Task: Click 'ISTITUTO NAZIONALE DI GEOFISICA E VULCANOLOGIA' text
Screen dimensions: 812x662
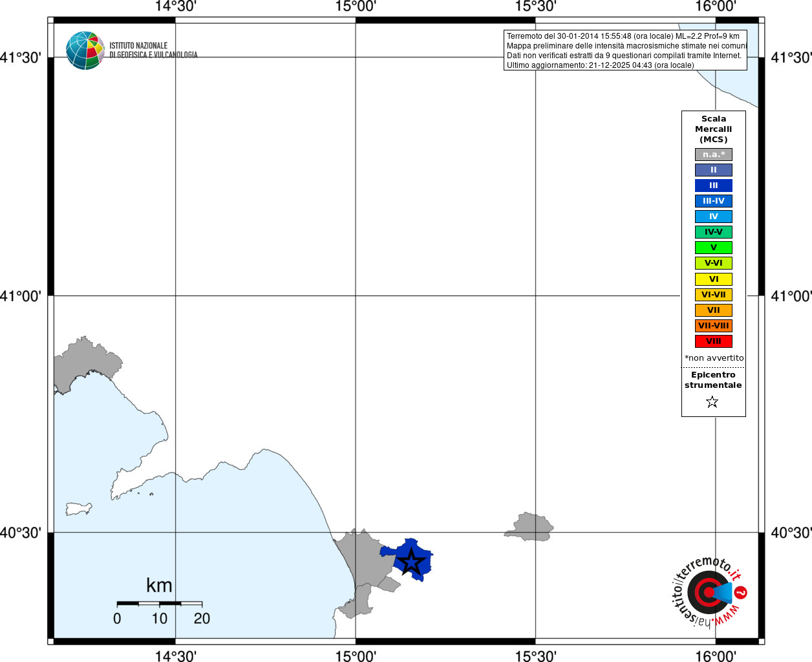Action: (x=153, y=50)
